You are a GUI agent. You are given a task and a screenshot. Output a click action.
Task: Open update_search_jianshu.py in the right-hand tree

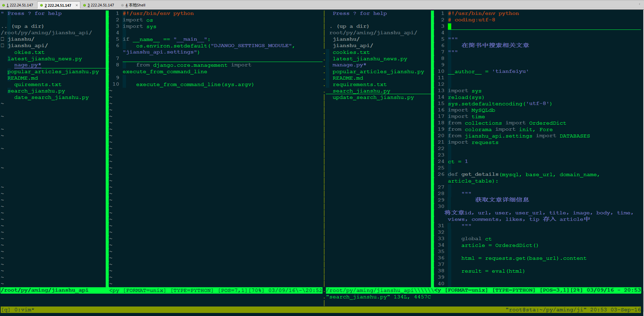click(373, 98)
